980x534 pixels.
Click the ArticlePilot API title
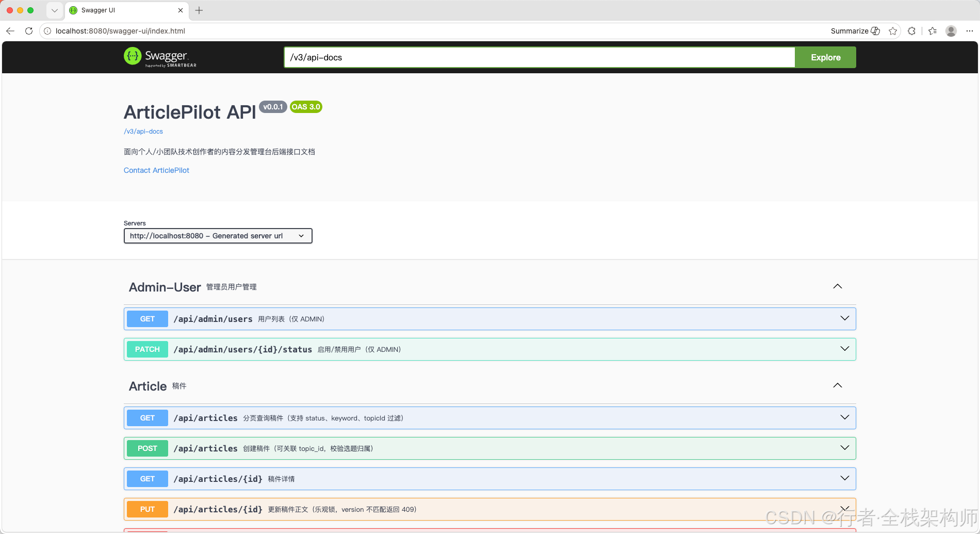click(190, 112)
